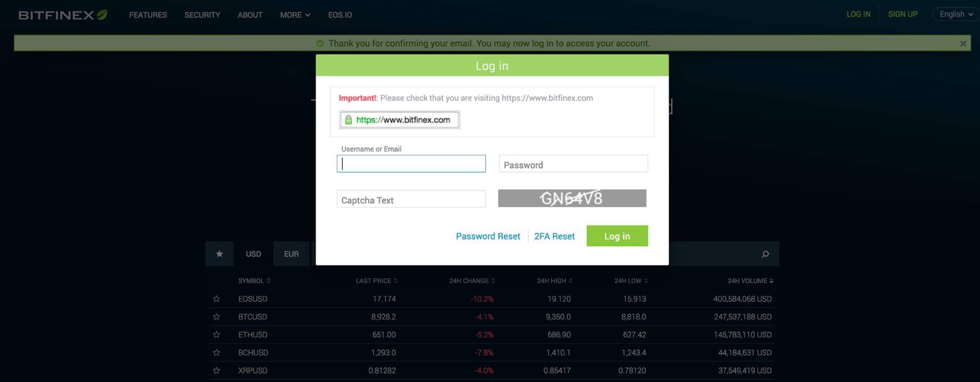
Task: Click the Bitfinex logo
Action: tap(63, 15)
